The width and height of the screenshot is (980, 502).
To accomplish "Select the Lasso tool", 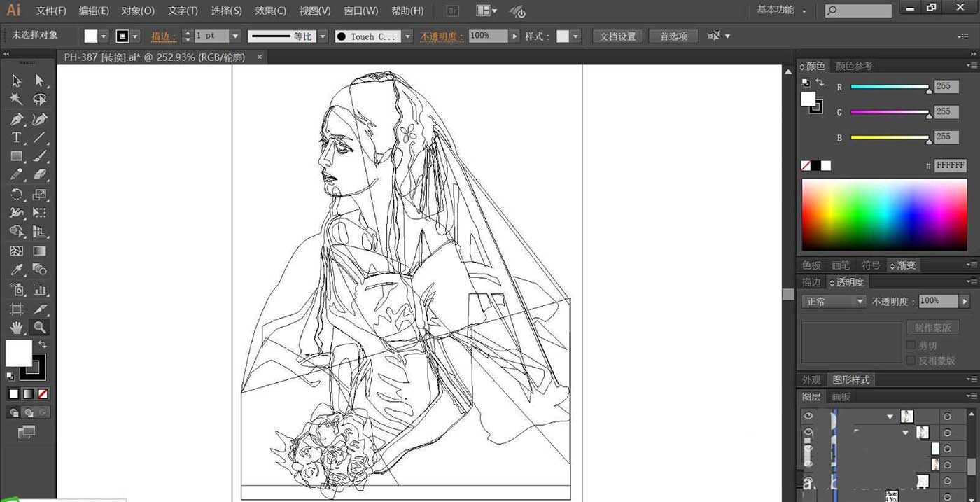I will [x=40, y=99].
